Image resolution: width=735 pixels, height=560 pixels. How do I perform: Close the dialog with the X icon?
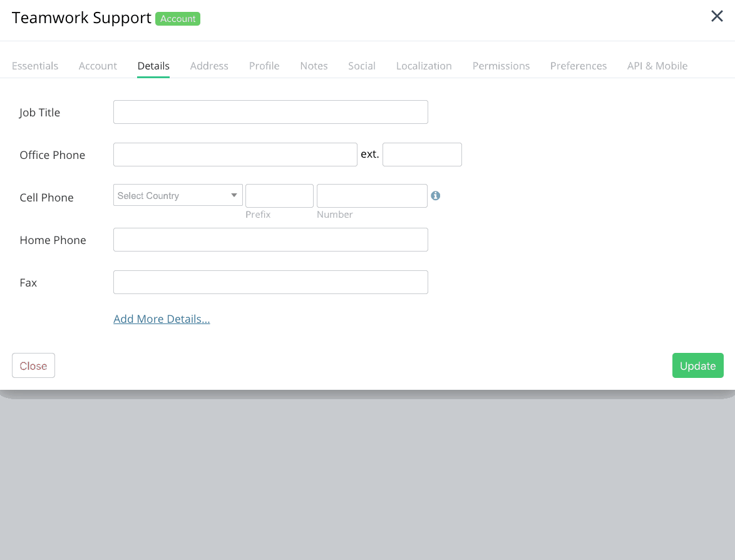717,16
